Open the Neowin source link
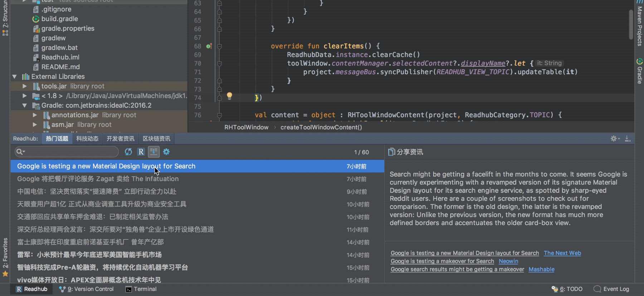Viewport: 644px width, 296px height. (x=508, y=261)
